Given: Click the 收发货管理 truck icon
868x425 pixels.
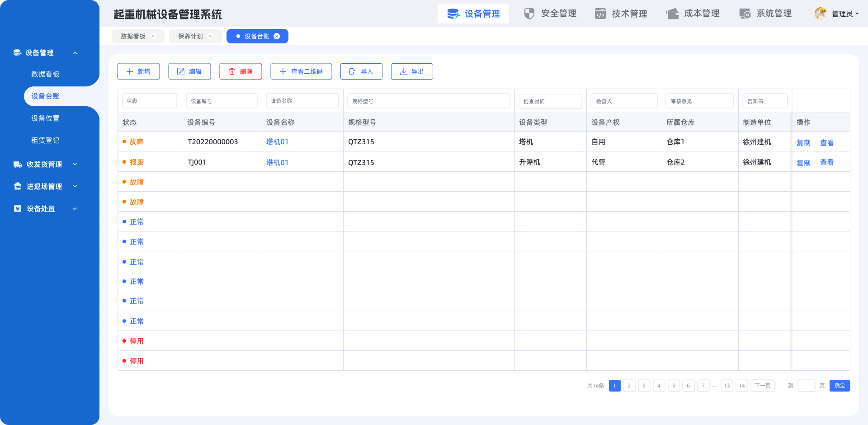Looking at the screenshot, I should point(18,164).
